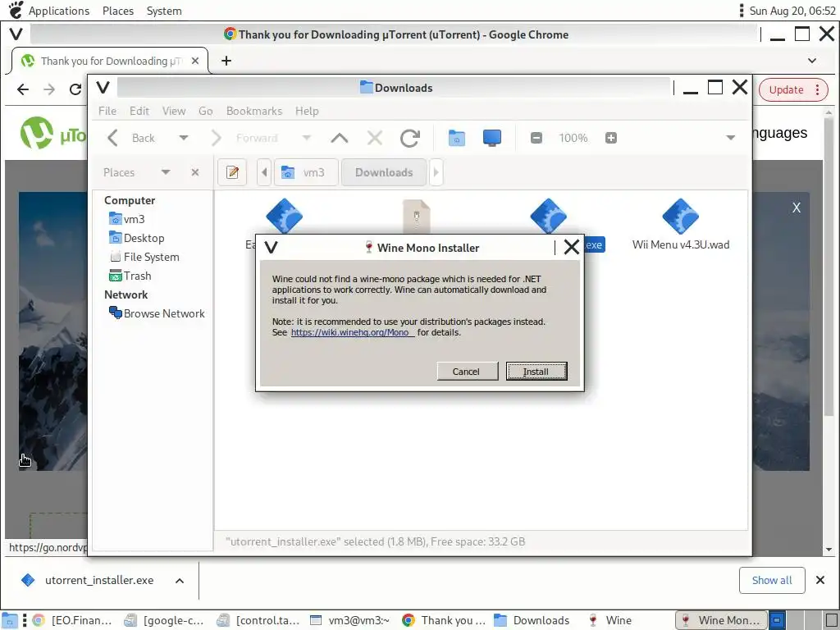Open the Places sidebar selector dropdown
The height and width of the screenshot is (630, 840).
click(137, 172)
